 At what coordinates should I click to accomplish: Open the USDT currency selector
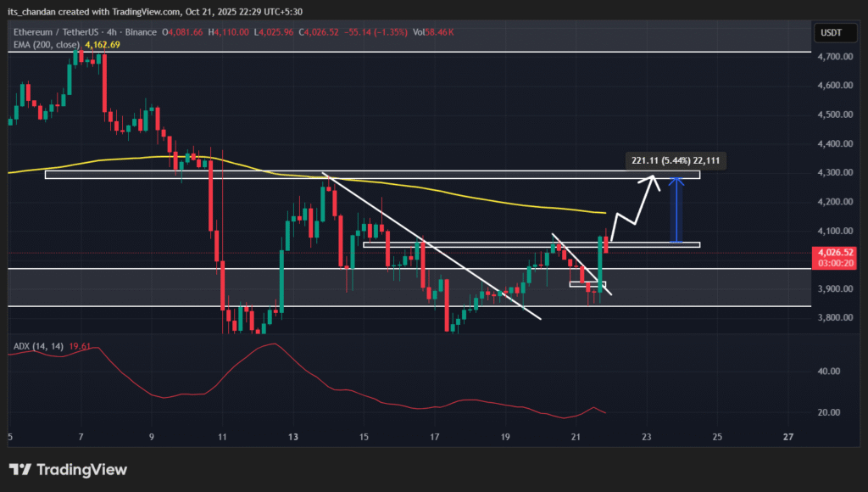829,33
